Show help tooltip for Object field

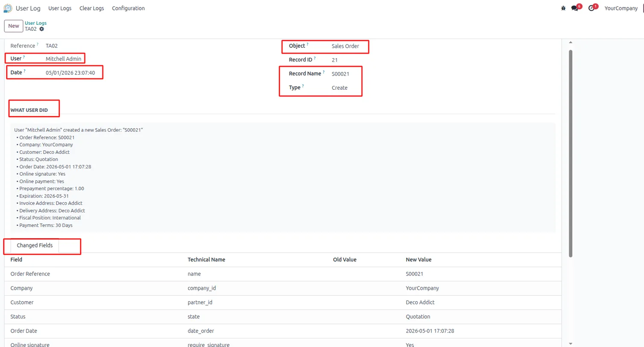pyautogui.click(x=307, y=44)
